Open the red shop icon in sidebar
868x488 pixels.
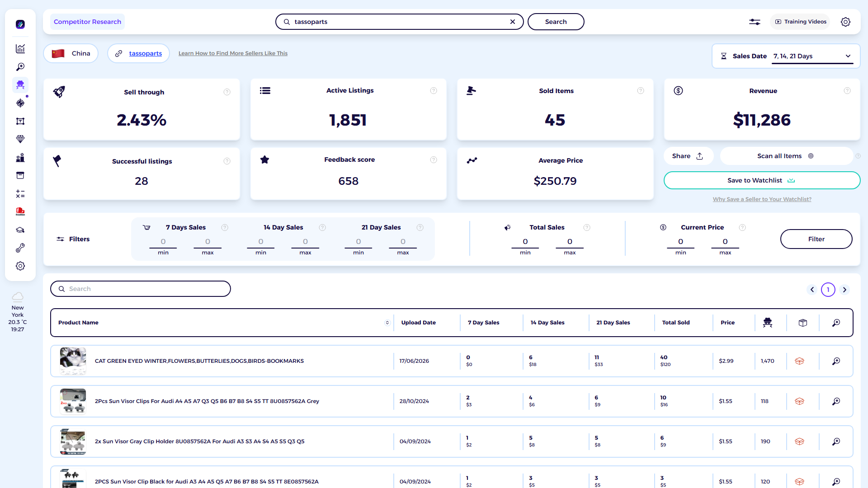(x=20, y=211)
